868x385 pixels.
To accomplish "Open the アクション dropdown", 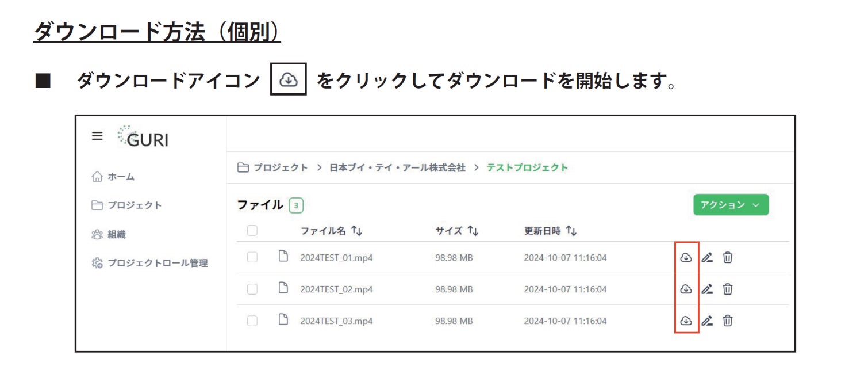I will pyautogui.click(x=731, y=205).
